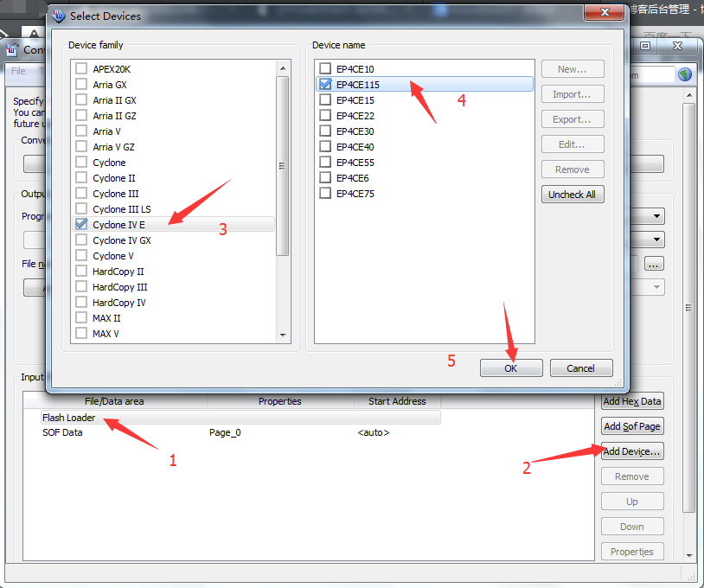This screenshot has height=588, width=704.
Task: Click the <auto> start address cell
Action: pos(374,432)
